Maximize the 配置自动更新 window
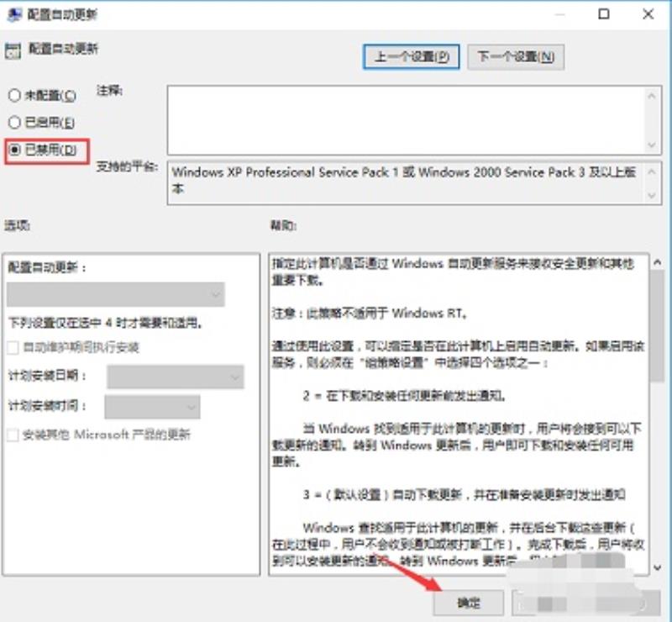The width and height of the screenshot is (672, 622). click(x=604, y=14)
